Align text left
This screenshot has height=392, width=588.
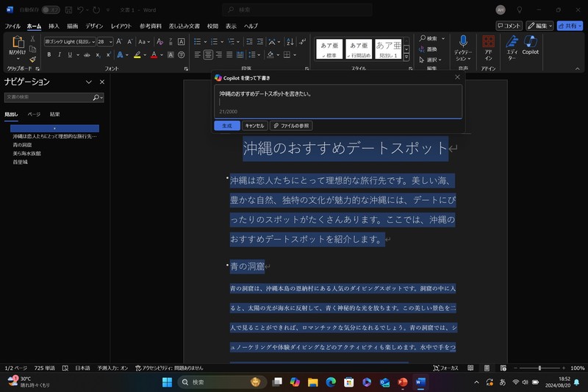click(197, 54)
